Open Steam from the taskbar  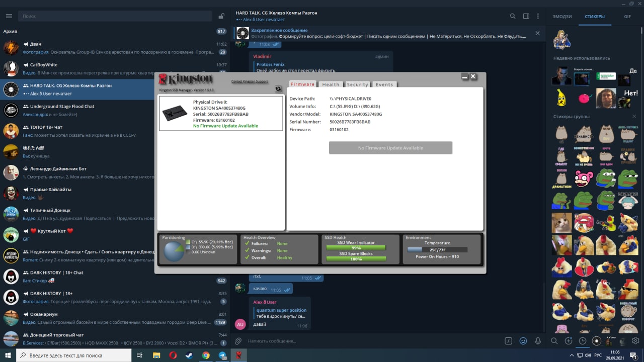pos(189,355)
